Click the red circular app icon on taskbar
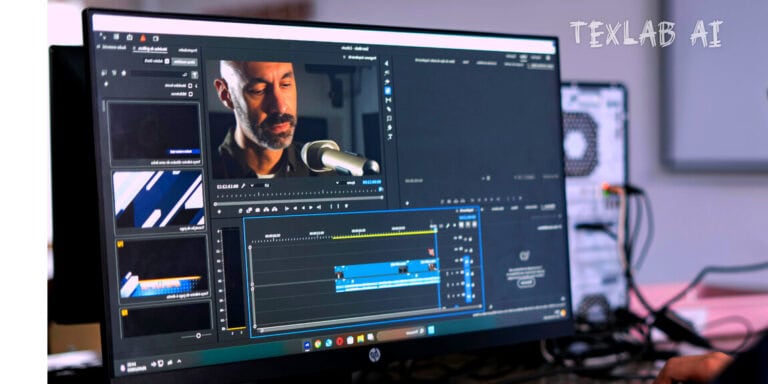 pyautogui.click(x=339, y=341)
